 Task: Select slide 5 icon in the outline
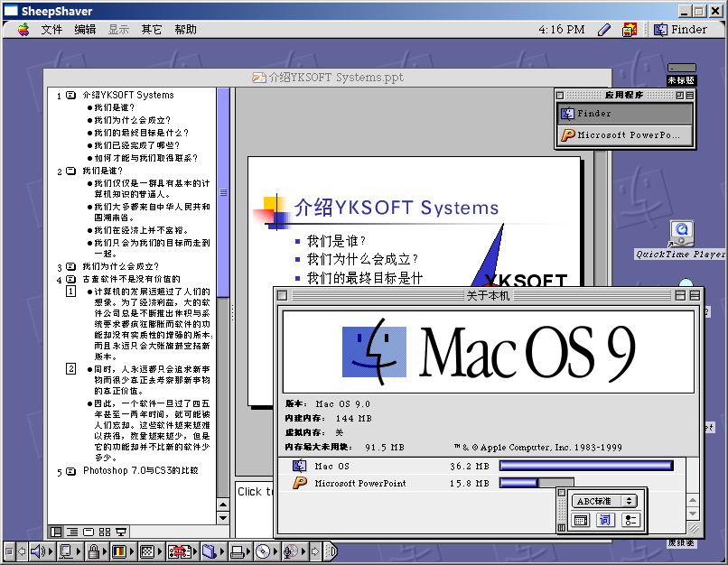pos(70,471)
